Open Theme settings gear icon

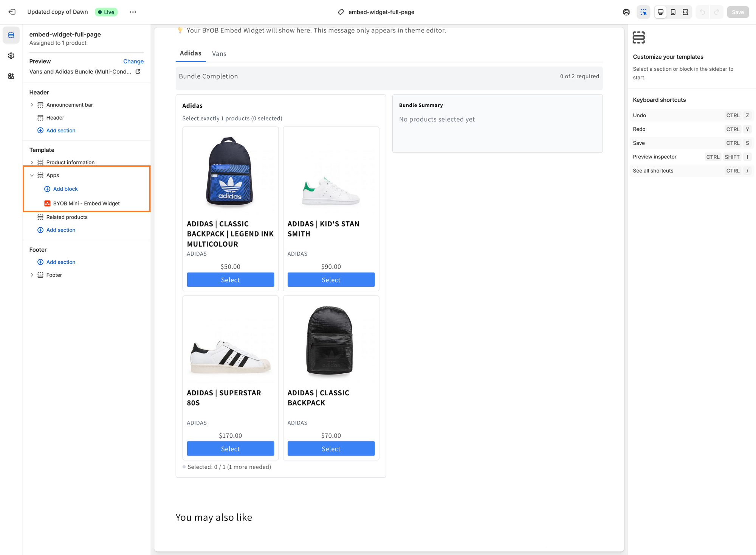(x=11, y=56)
